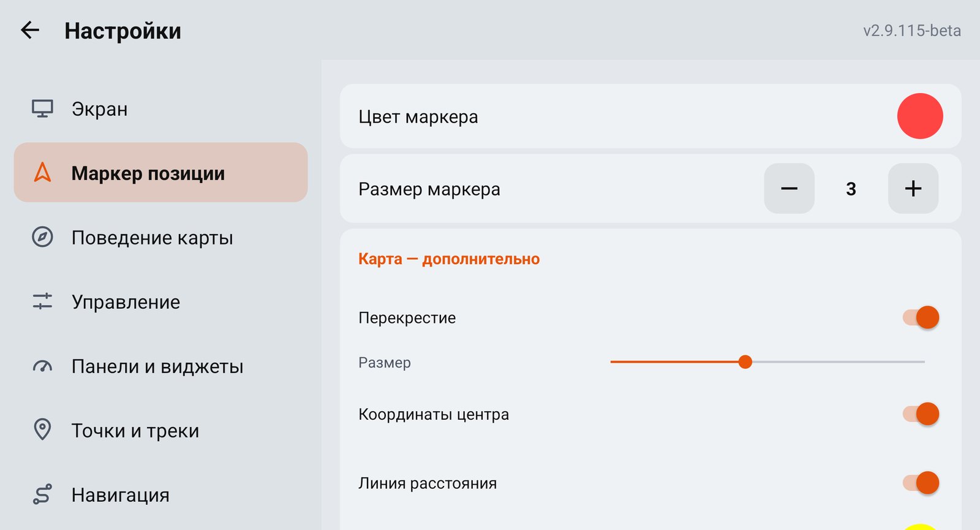The height and width of the screenshot is (530, 980).
Task: Open the red marker color swatch
Action: (920, 116)
